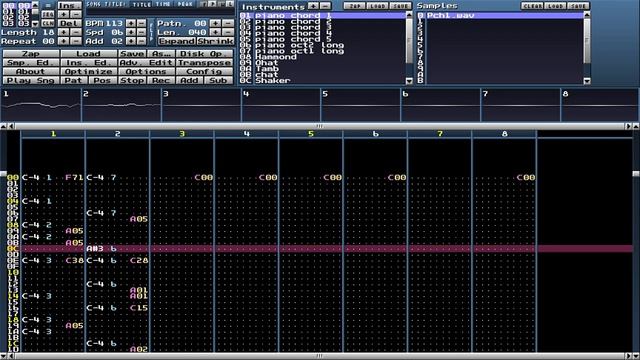Image resolution: width=640 pixels, height=360 pixels.
Task: Click the Stop button
Action: pos(132,80)
